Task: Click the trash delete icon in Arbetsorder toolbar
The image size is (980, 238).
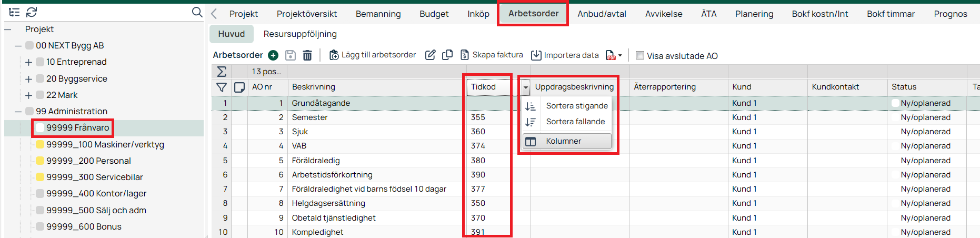Action: click(307, 55)
